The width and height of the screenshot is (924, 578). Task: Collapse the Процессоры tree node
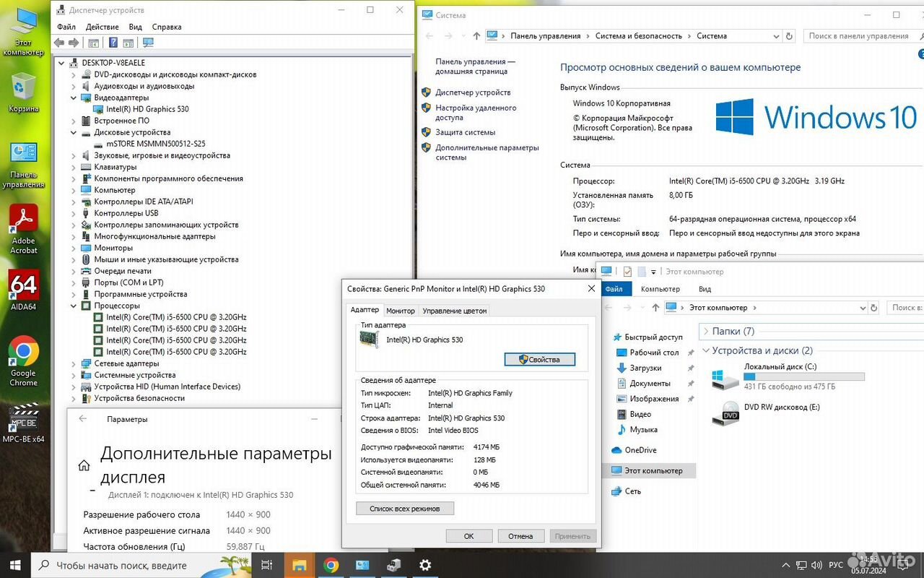[x=74, y=306]
